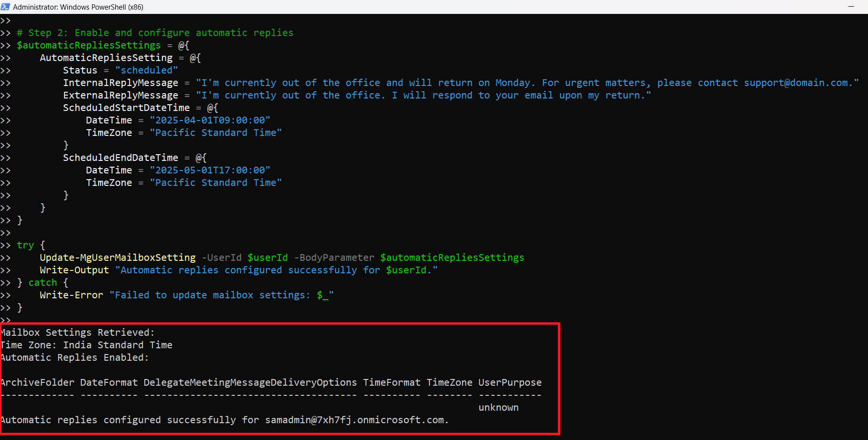This screenshot has height=440, width=868.
Task: Click the '# Step 2' comment line
Action: [155, 33]
